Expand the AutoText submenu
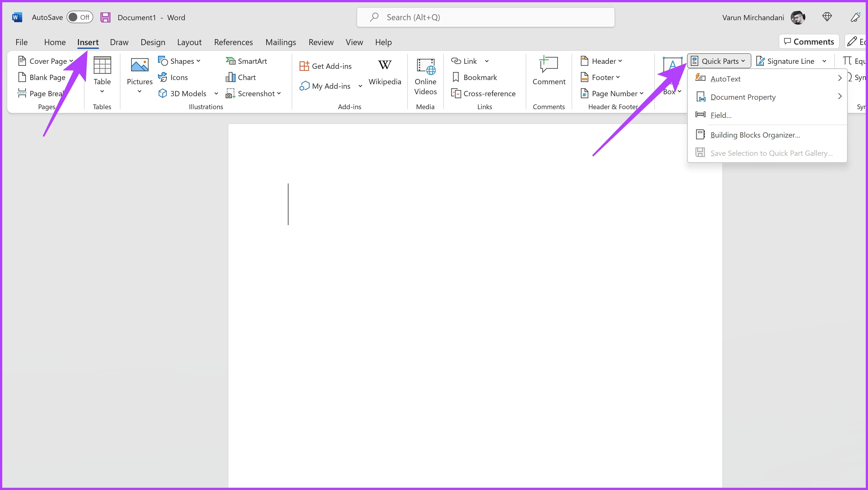Image resolution: width=868 pixels, height=490 pixels. (x=726, y=79)
